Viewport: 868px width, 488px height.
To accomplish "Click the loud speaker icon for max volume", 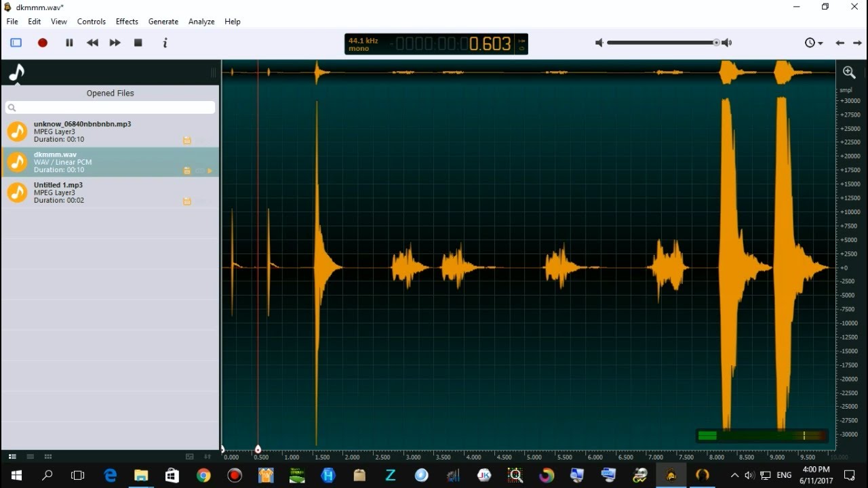I will [726, 43].
